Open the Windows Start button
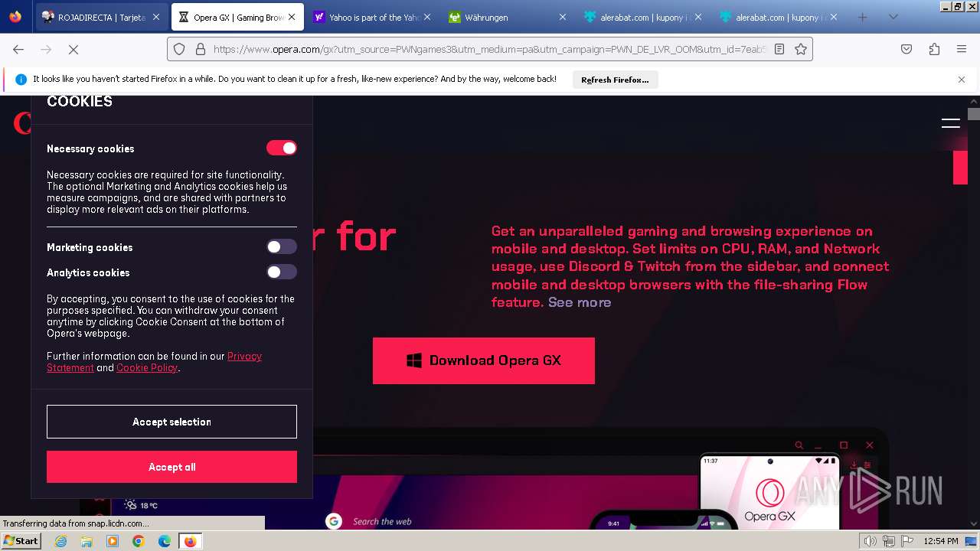980x551 pixels. tap(21, 540)
